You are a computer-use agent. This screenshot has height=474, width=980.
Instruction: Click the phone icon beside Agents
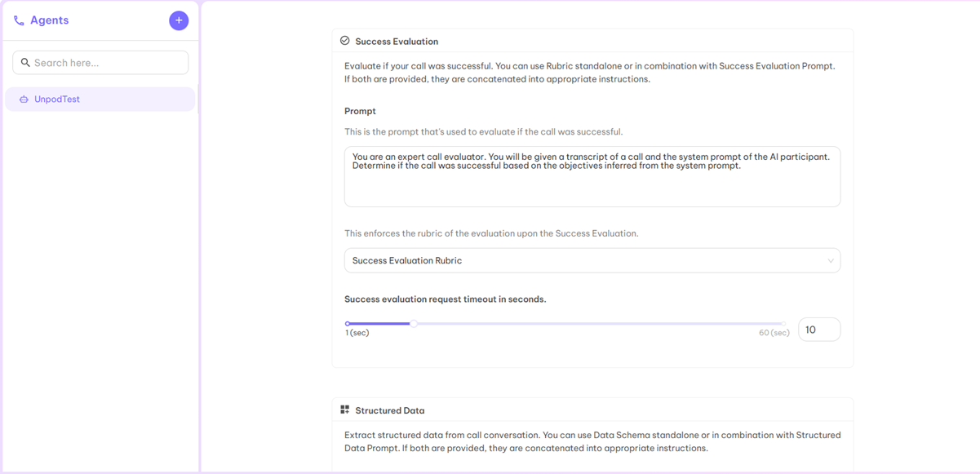(x=19, y=20)
